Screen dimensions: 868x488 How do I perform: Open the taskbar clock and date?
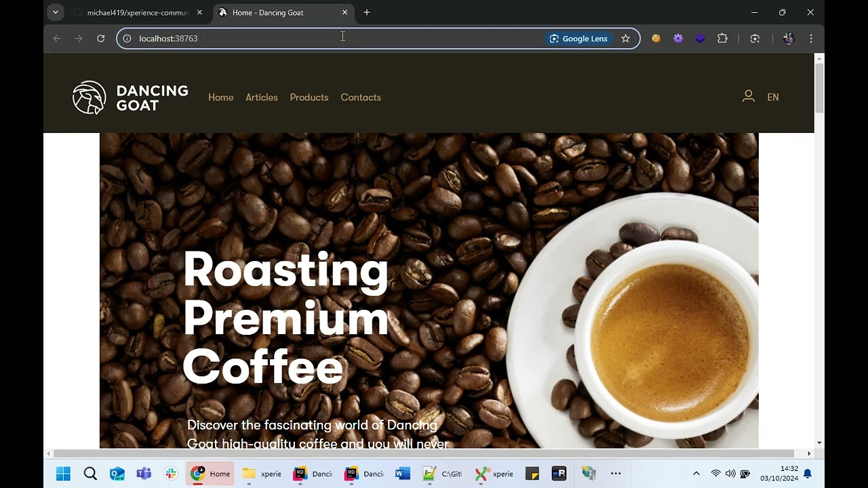pos(779,474)
